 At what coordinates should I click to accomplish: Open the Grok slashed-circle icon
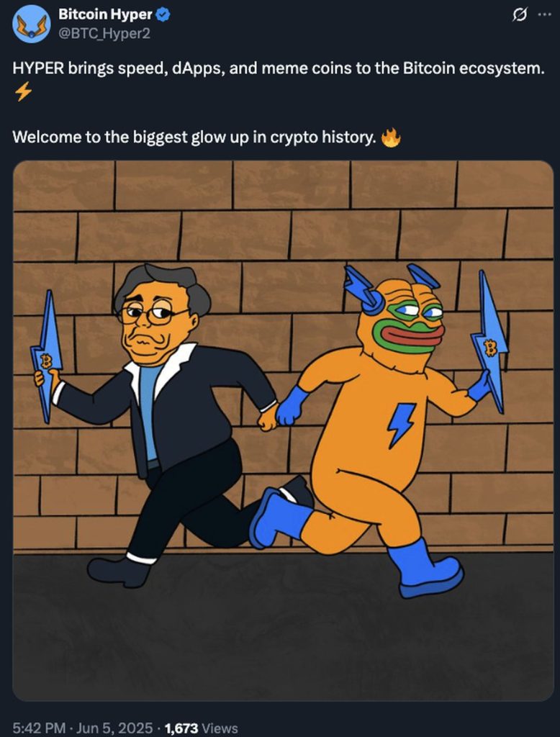(519, 14)
